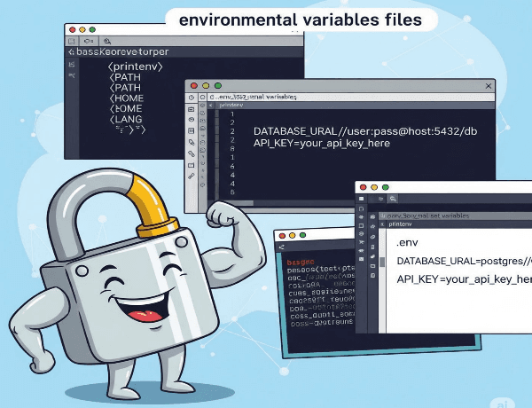This screenshot has width=532, height=408.
Task: Click the HOME entry in the top-left terminal
Action: (128, 98)
